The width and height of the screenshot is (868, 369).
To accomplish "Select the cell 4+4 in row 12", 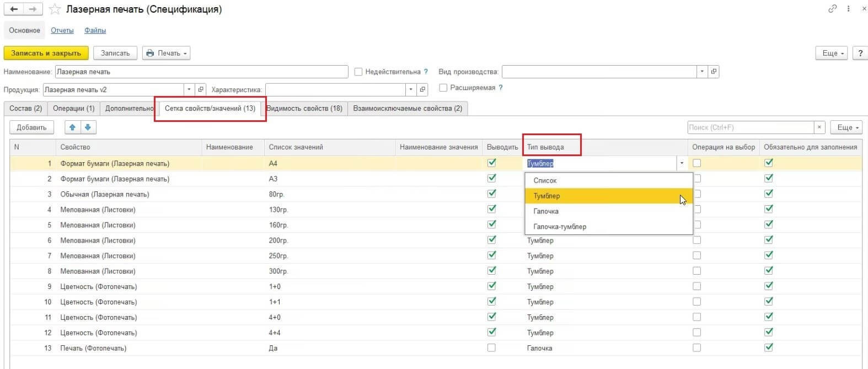I will pyautogui.click(x=330, y=333).
